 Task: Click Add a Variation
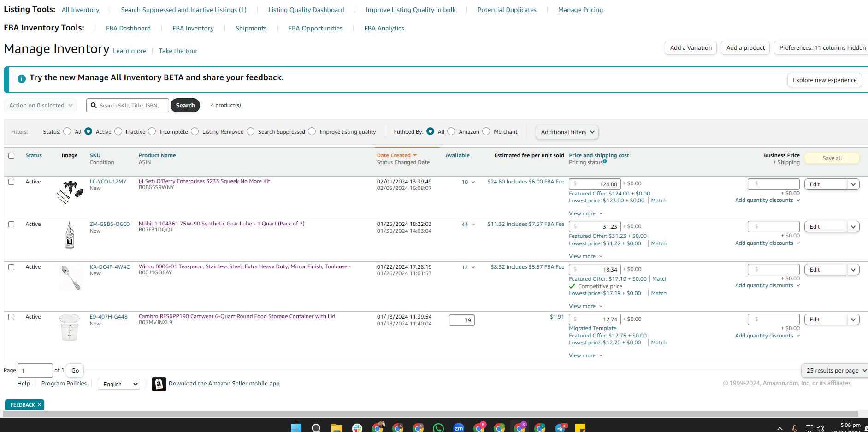point(691,47)
